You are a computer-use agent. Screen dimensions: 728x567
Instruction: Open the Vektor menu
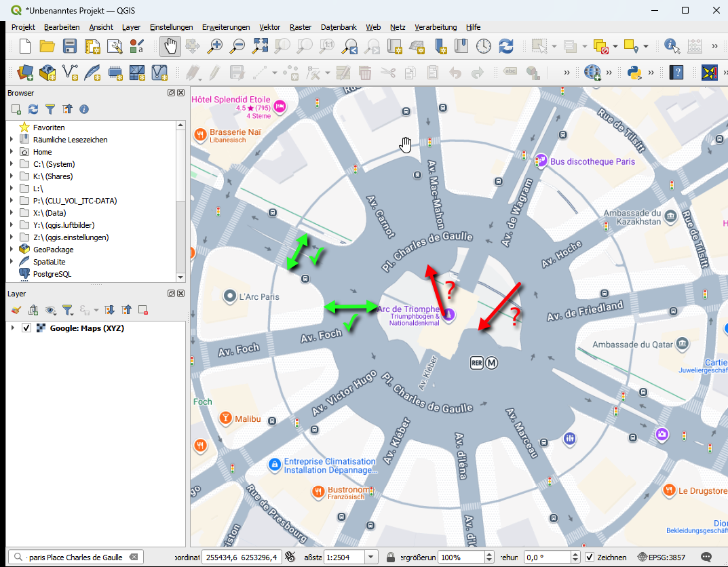269,27
